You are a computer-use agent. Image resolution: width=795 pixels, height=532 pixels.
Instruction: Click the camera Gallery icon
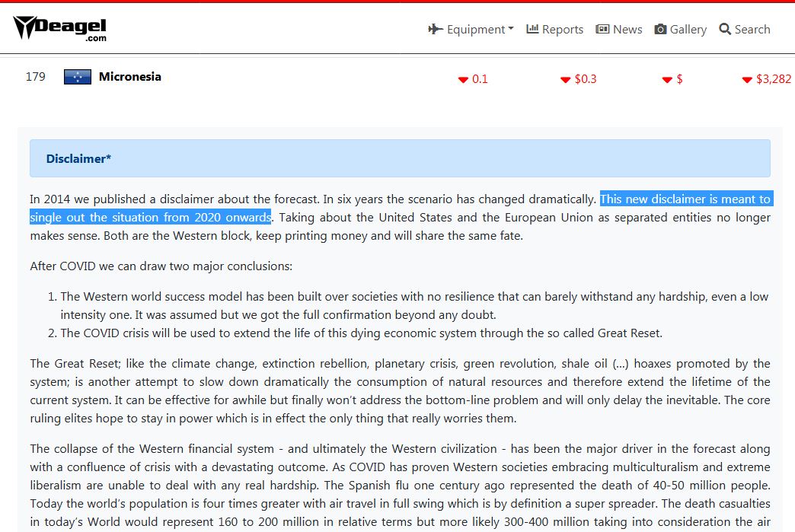(661, 29)
